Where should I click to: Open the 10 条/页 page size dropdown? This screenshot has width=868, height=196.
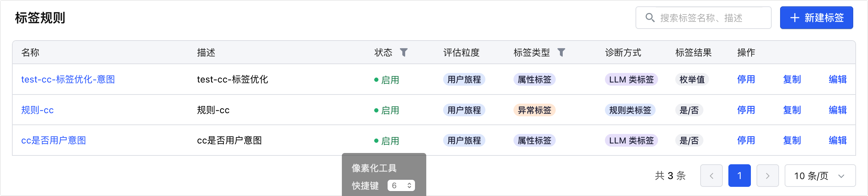click(x=820, y=176)
